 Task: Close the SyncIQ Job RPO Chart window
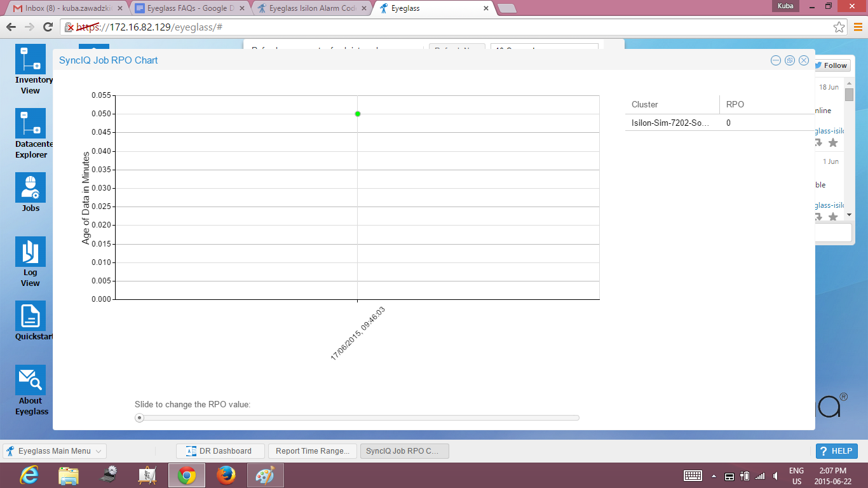(x=804, y=60)
